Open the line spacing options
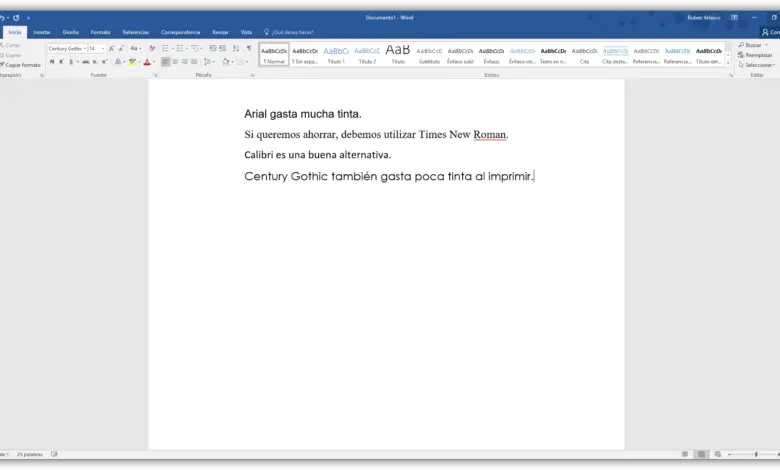The width and height of the screenshot is (780, 470). point(208,62)
